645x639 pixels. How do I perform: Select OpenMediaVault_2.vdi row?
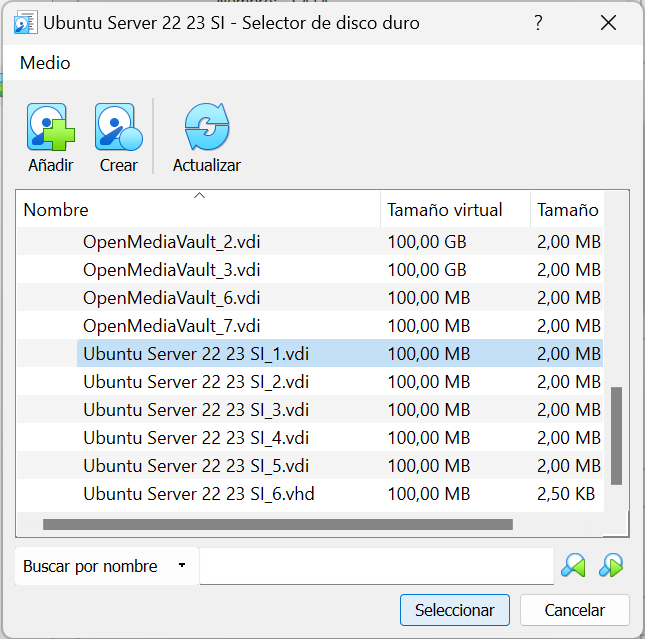(x=310, y=242)
